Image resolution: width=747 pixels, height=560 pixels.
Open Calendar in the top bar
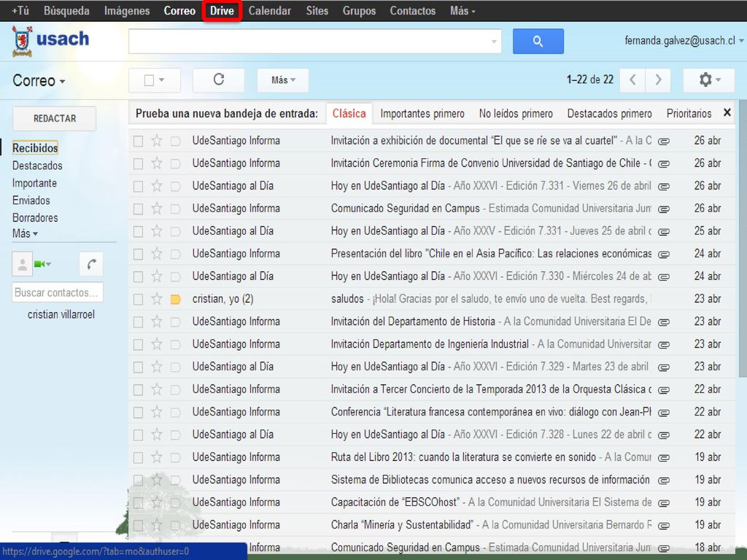point(270,10)
